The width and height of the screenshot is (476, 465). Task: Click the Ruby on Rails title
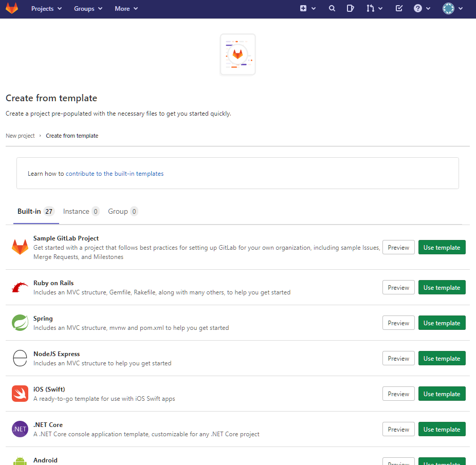coord(53,283)
